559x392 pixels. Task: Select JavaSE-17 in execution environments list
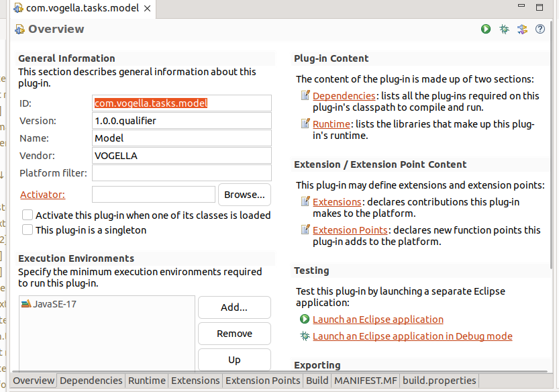point(54,304)
